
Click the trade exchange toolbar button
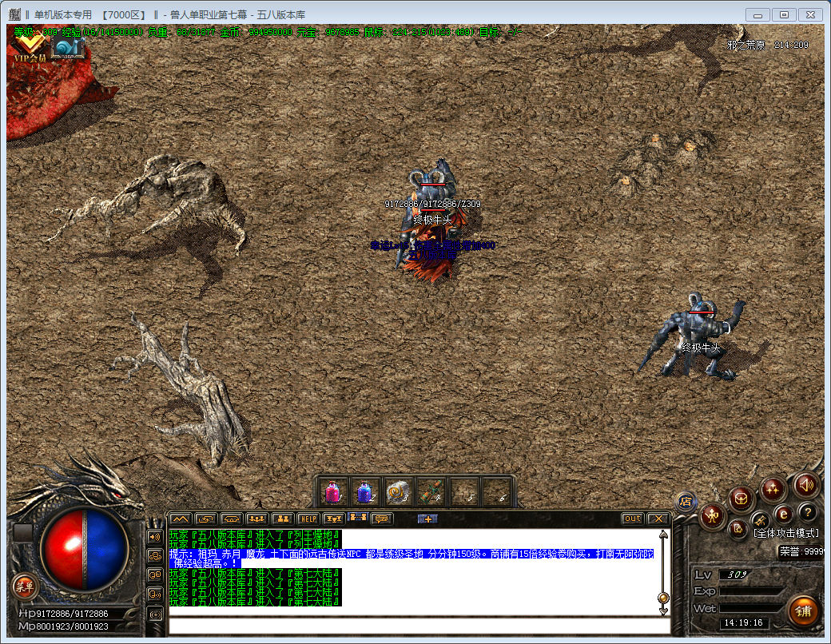334,519
